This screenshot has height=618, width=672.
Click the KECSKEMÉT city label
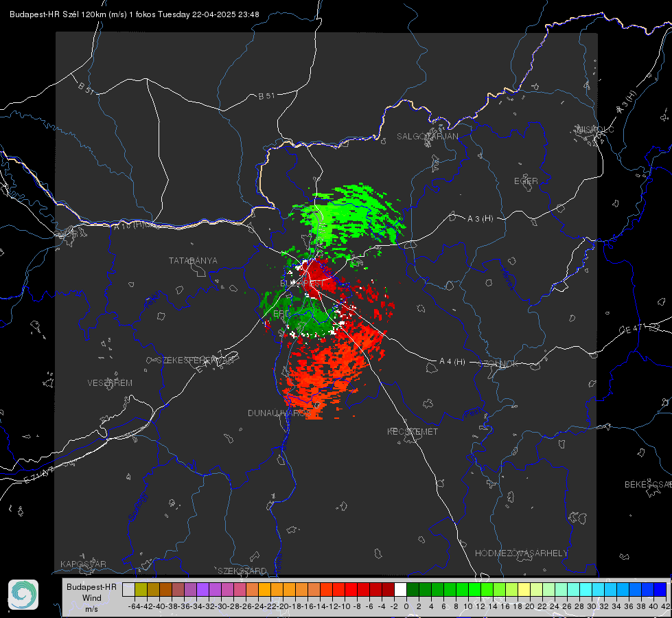(x=413, y=431)
